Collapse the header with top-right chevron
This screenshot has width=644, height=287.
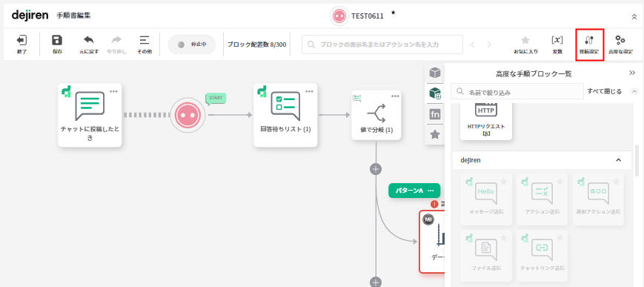[634, 16]
